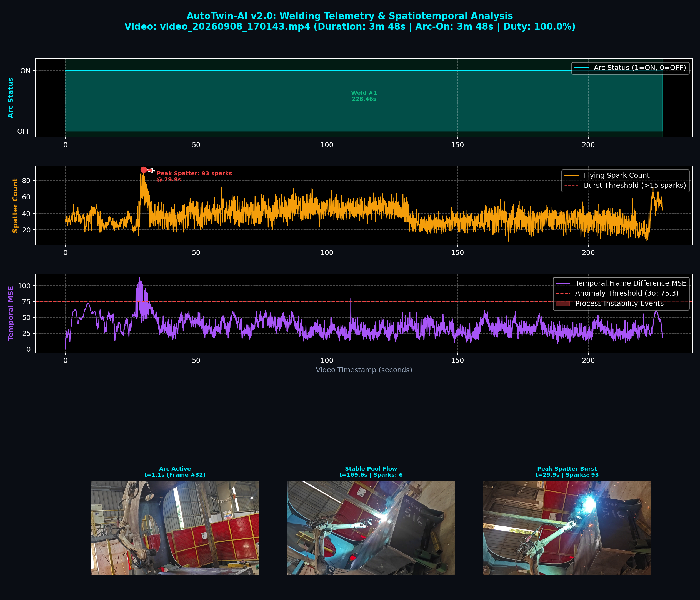Viewport: 700px width, 600px height.
Task: Click the Process Instability Events legend swatch
Action: 563,303
